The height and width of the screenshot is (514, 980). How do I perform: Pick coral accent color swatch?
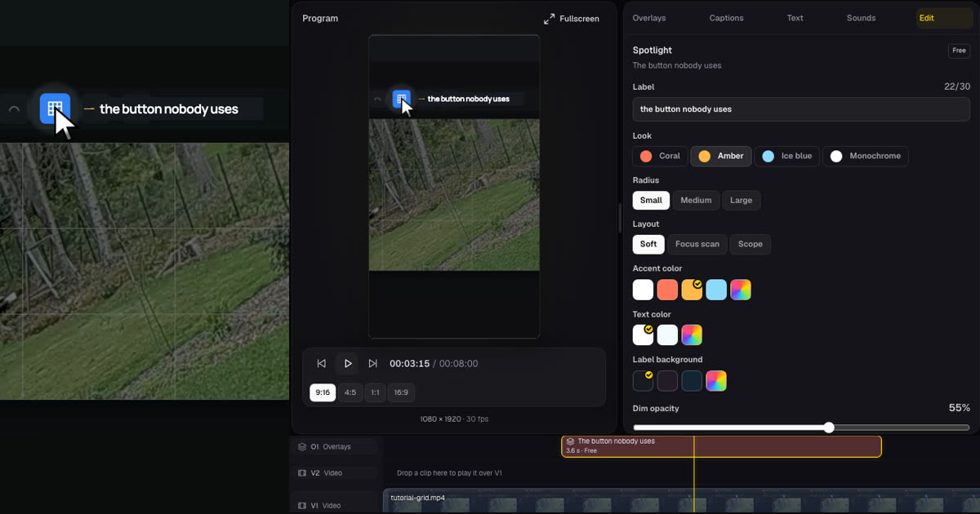668,290
